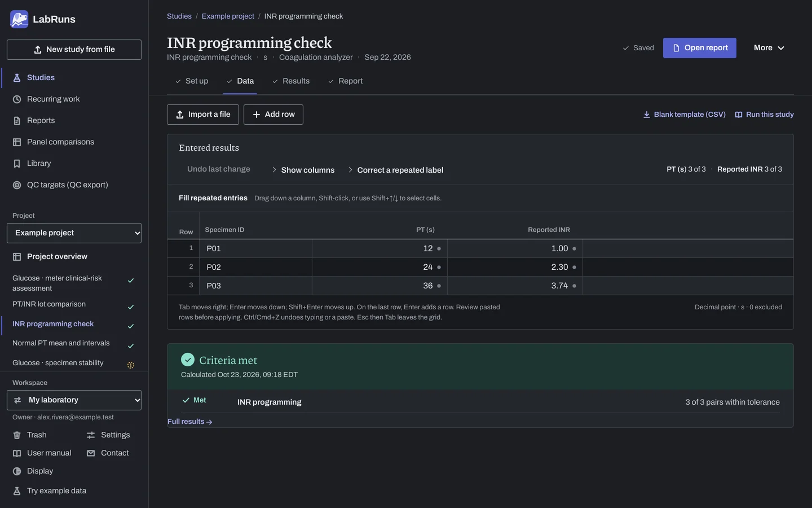Expand Show columns

point(303,170)
